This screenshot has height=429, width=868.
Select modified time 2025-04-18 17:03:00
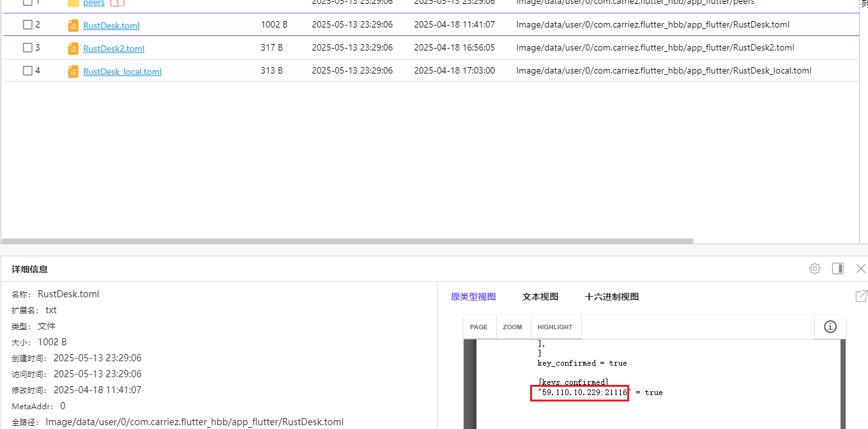(454, 71)
